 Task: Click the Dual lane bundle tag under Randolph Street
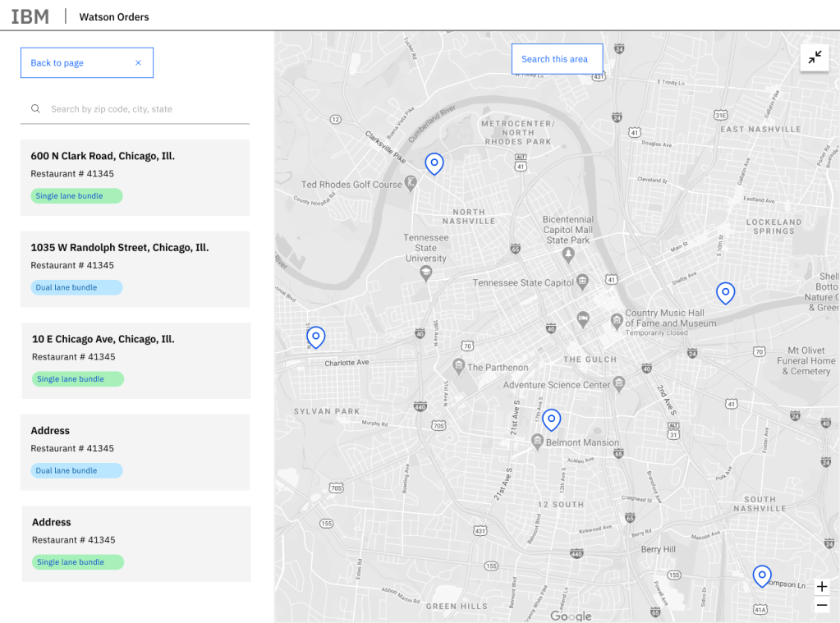[76, 287]
